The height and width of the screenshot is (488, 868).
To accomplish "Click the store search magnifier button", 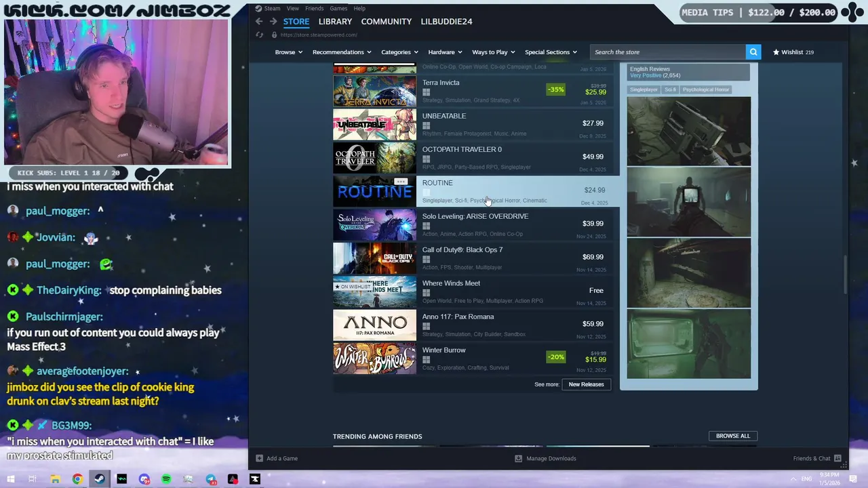I will [x=753, y=52].
